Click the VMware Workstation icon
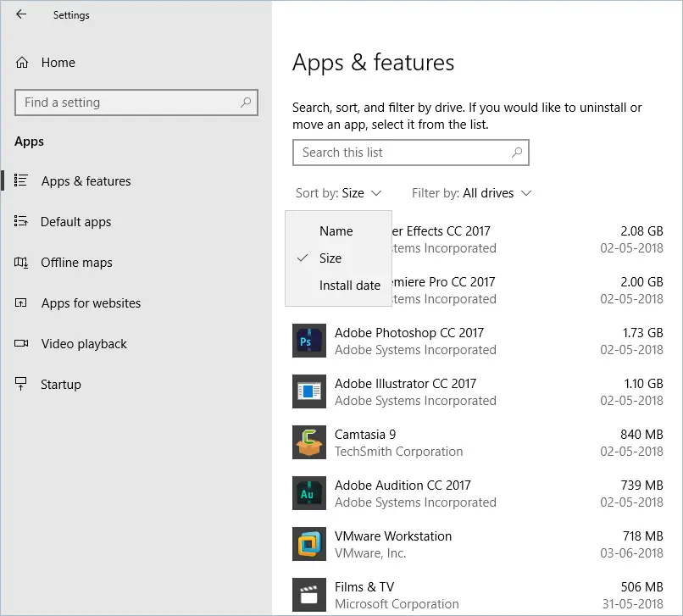The height and width of the screenshot is (616, 683). (309, 544)
